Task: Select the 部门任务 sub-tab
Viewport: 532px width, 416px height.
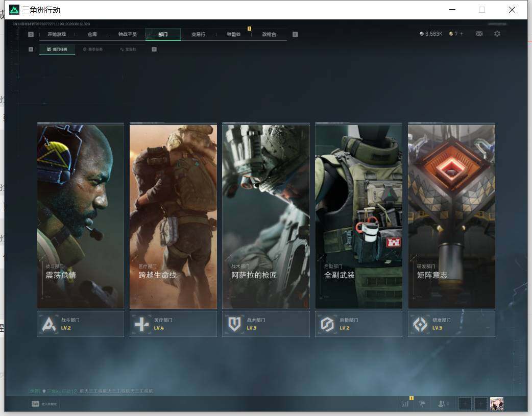Action: point(57,49)
